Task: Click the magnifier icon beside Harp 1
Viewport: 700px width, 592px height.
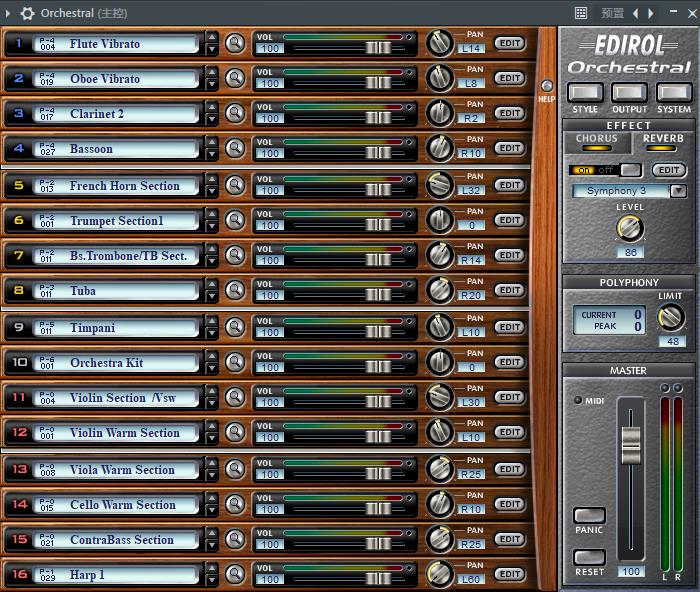Action: point(235,574)
